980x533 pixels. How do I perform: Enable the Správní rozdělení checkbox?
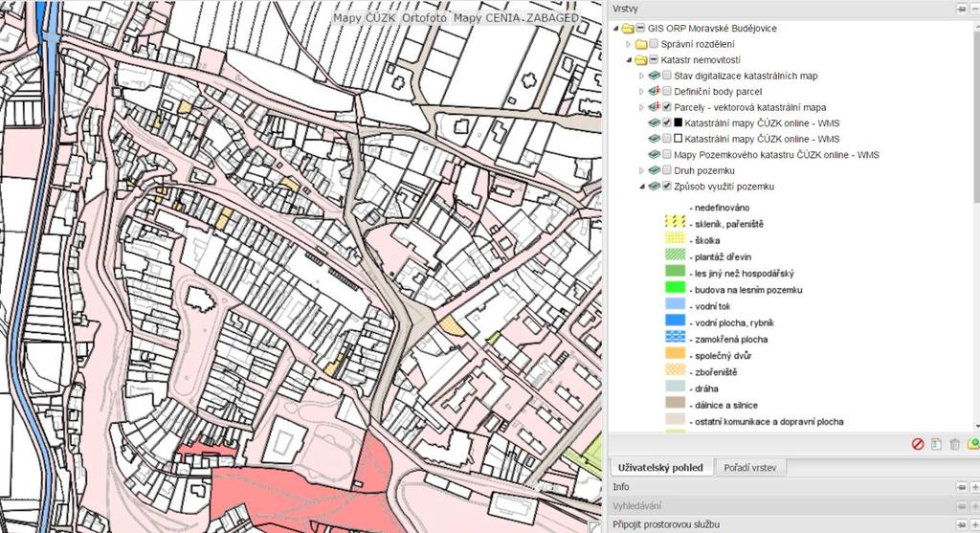pyautogui.click(x=654, y=44)
